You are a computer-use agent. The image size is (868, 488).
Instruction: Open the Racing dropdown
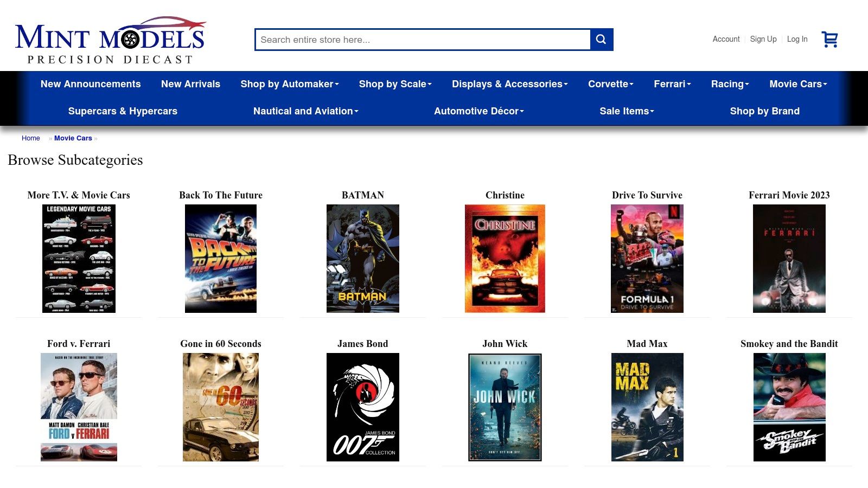pyautogui.click(x=730, y=84)
